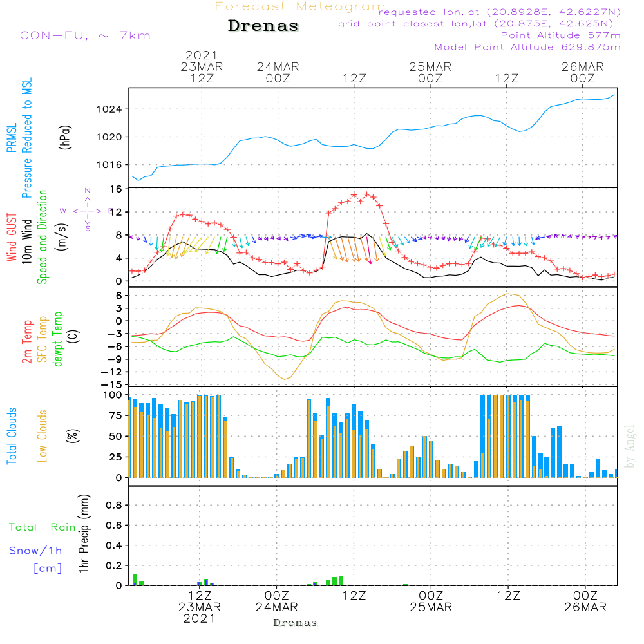Click the bottom axis label '00Z 26MAR'

[585, 601]
